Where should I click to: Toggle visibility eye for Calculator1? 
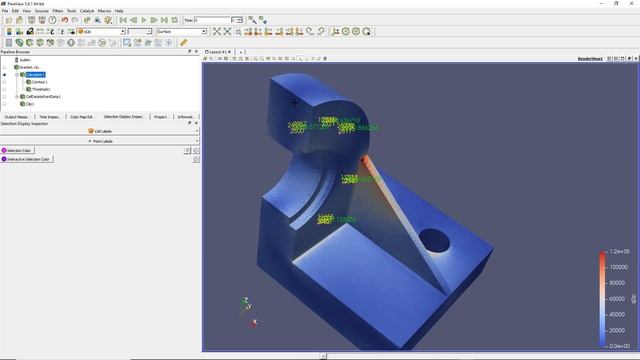tap(4, 75)
